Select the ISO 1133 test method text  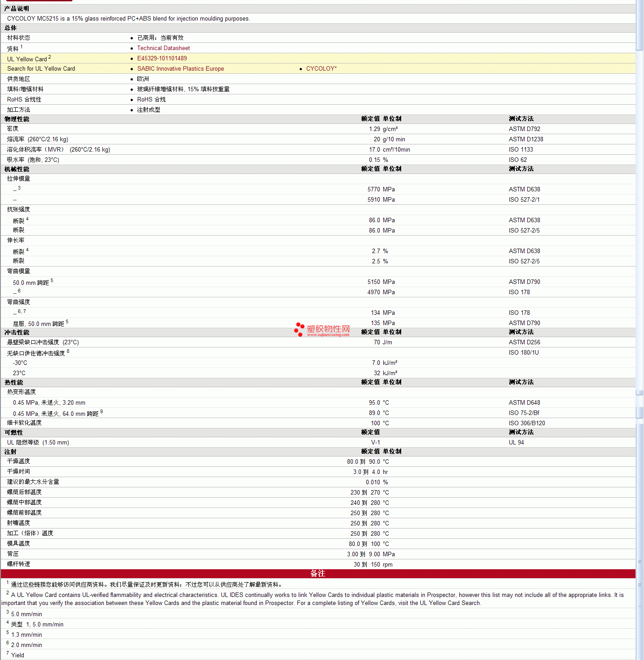pyautogui.click(x=521, y=150)
